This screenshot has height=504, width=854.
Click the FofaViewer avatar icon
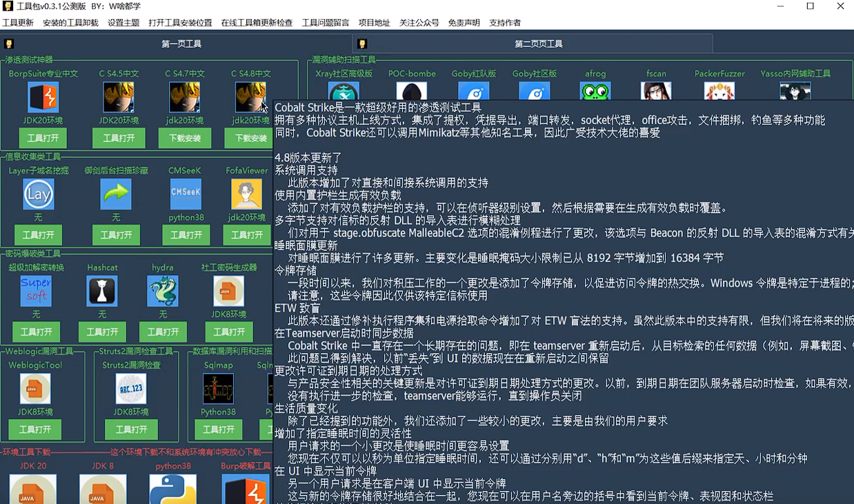tap(246, 194)
